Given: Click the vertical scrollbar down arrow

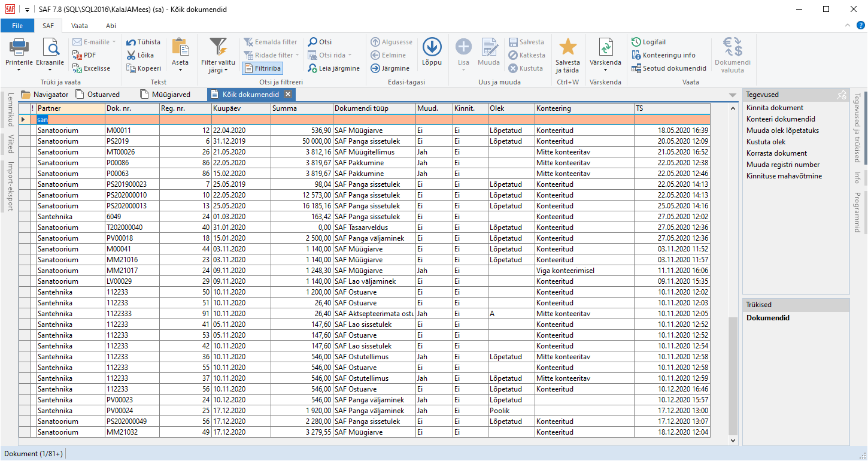Looking at the screenshot, I should (733, 440).
